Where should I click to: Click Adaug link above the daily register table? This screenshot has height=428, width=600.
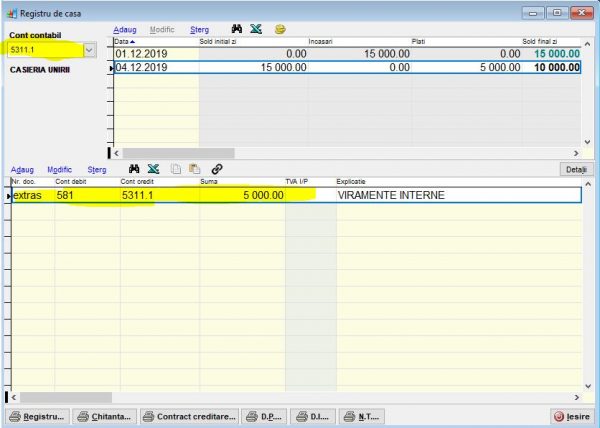[x=125, y=30]
